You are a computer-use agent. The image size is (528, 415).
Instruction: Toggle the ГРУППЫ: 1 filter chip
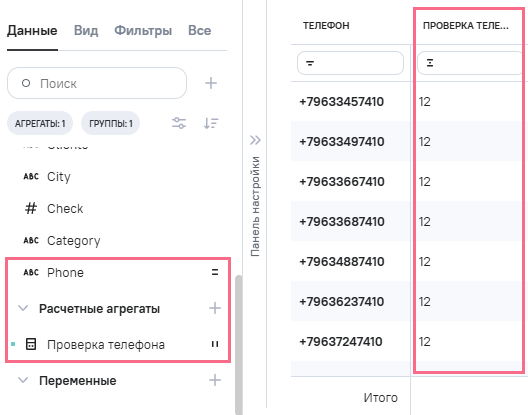(x=110, y=123)
